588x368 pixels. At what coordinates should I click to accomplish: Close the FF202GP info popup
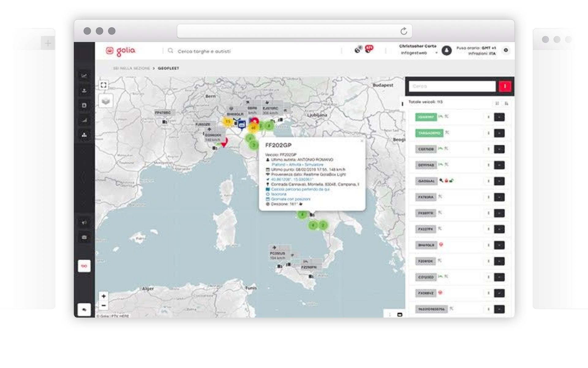pos(362,141)
